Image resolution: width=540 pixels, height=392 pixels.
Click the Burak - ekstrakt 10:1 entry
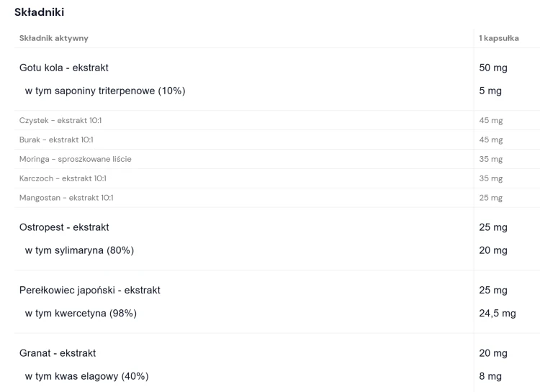(56, 140)
